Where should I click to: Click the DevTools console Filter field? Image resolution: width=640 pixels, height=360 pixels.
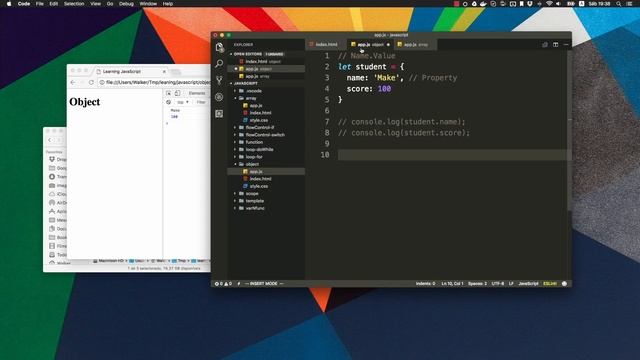pos(202,102)
